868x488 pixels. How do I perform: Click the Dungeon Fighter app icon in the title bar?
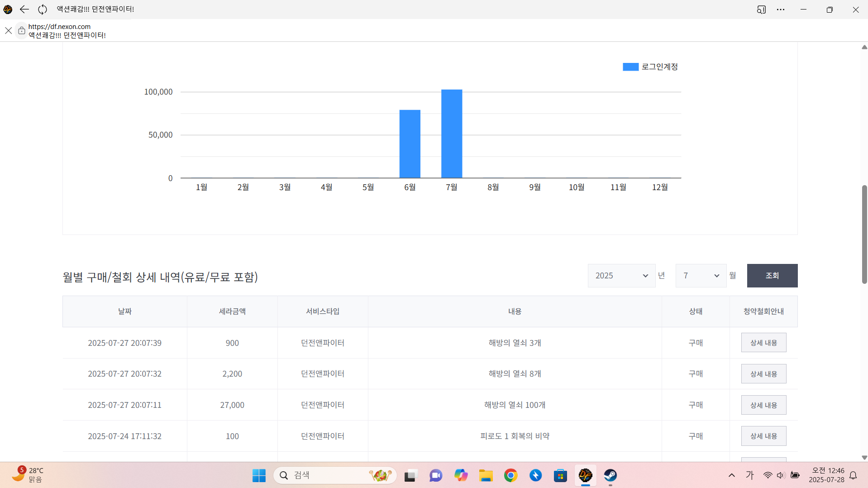(8, 9)
